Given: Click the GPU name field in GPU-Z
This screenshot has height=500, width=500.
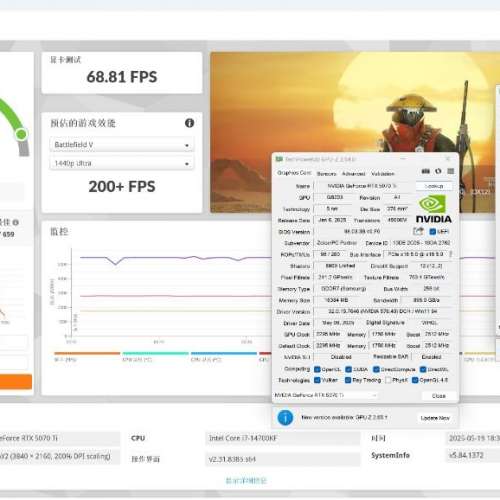Looking at the screenshot, I should pyautogui.click(x=364, y=186).
